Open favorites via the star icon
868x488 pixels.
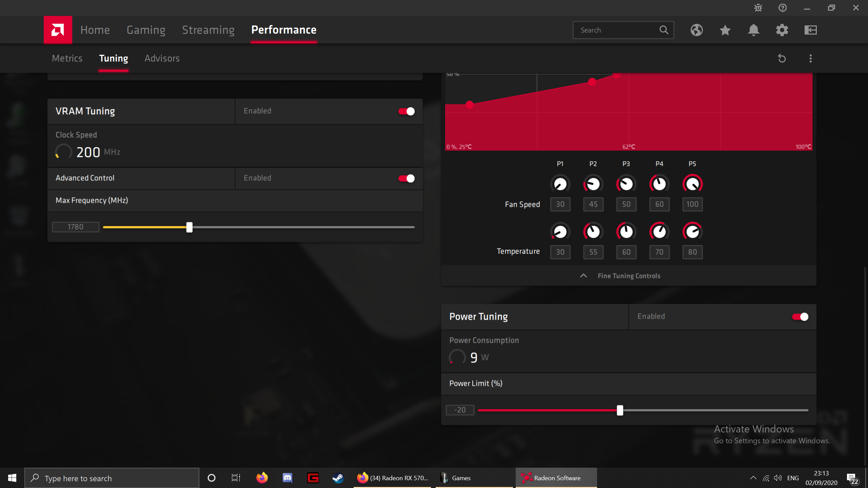point(725,30)
